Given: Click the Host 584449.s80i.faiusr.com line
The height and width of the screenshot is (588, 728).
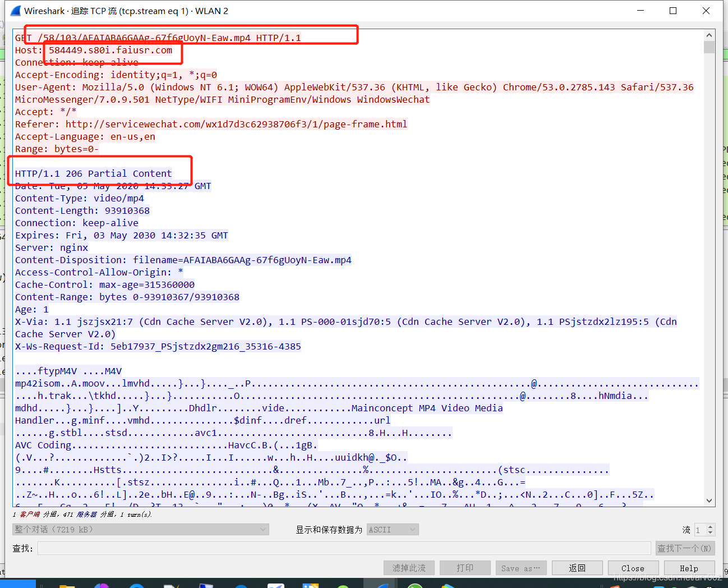Looking at the screenshot, I should pyautogui.click(x=94, y=50).
